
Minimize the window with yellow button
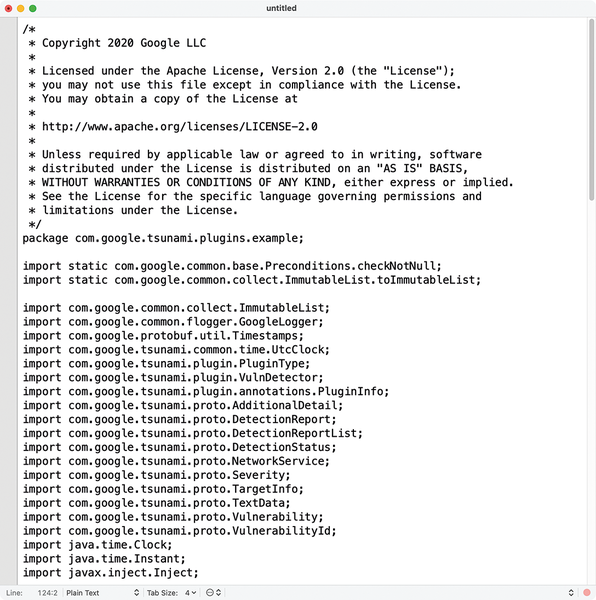point(21,8)
